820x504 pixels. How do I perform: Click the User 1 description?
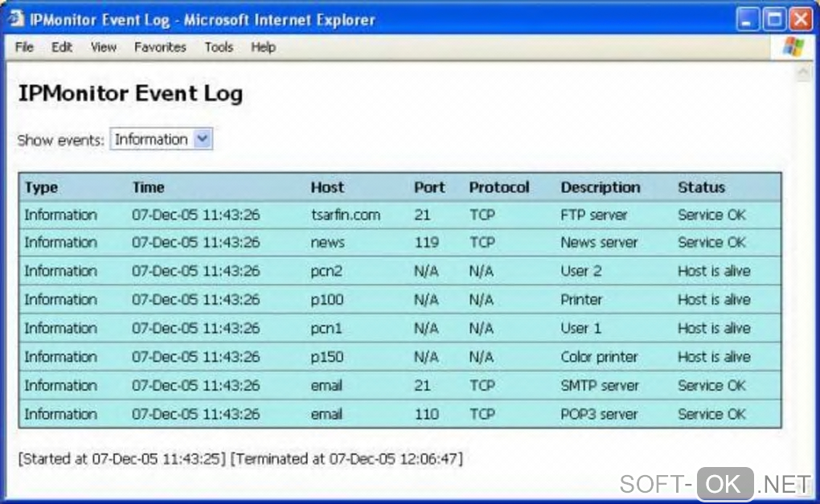click(x=580, y=328)
